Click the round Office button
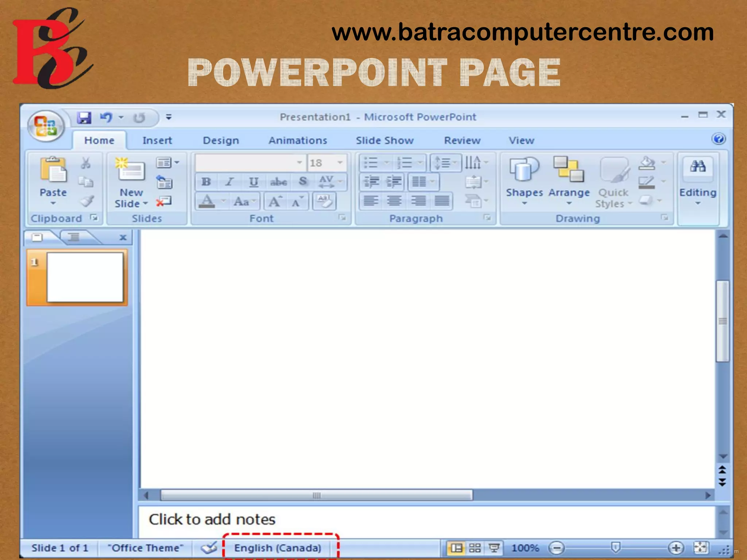 coord(46,126)
